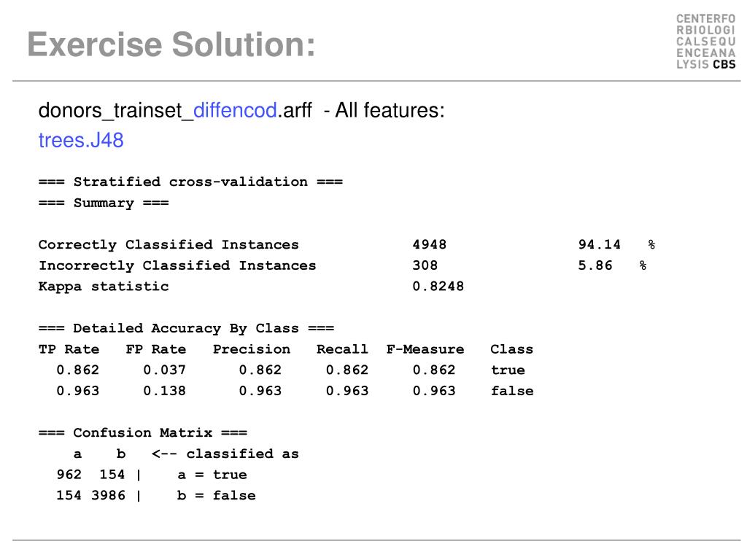Click the 'Confusion Matrix' section header
Viewport: 747px width, 560px height.
[143, 433]
